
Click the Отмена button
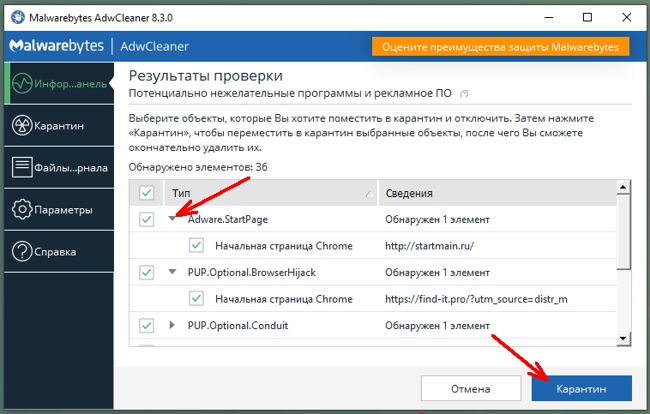tap(471, 388)
